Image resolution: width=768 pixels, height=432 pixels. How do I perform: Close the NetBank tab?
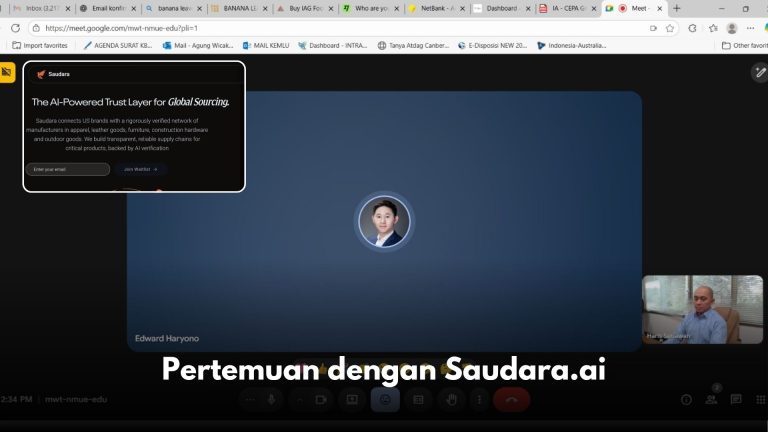(x=462, y=8)
